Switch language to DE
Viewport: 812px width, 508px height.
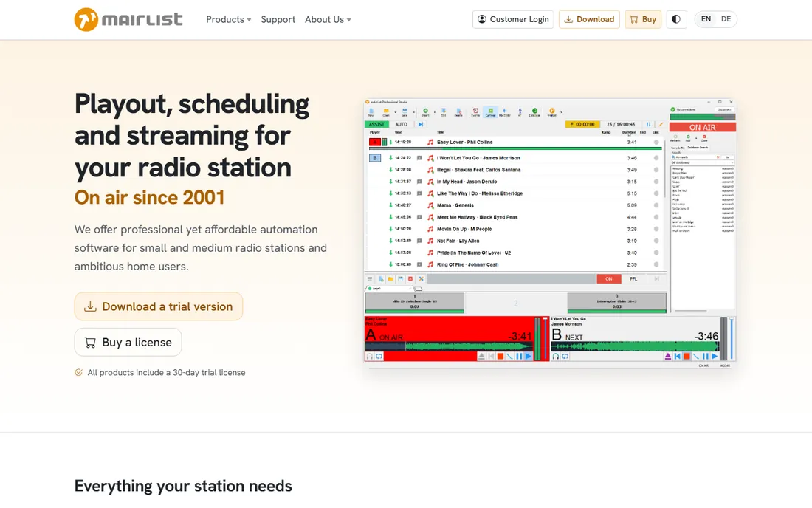click(x=726, y=19)
